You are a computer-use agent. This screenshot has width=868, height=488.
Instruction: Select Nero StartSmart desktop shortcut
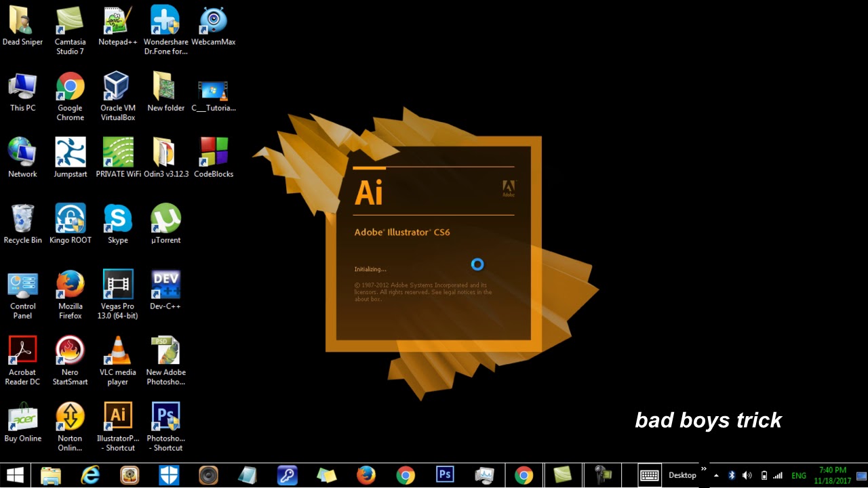[70, 361]
